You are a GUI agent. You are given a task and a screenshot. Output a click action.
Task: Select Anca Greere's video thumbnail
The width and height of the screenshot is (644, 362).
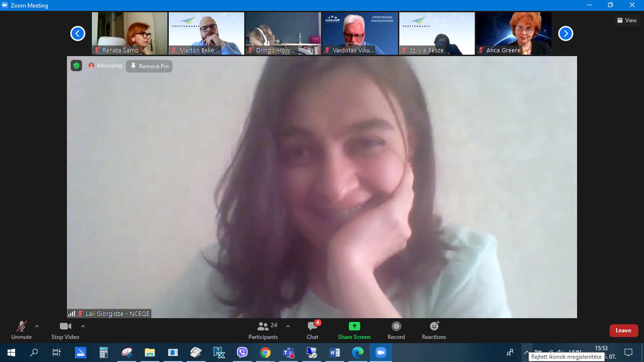point(513,33)
